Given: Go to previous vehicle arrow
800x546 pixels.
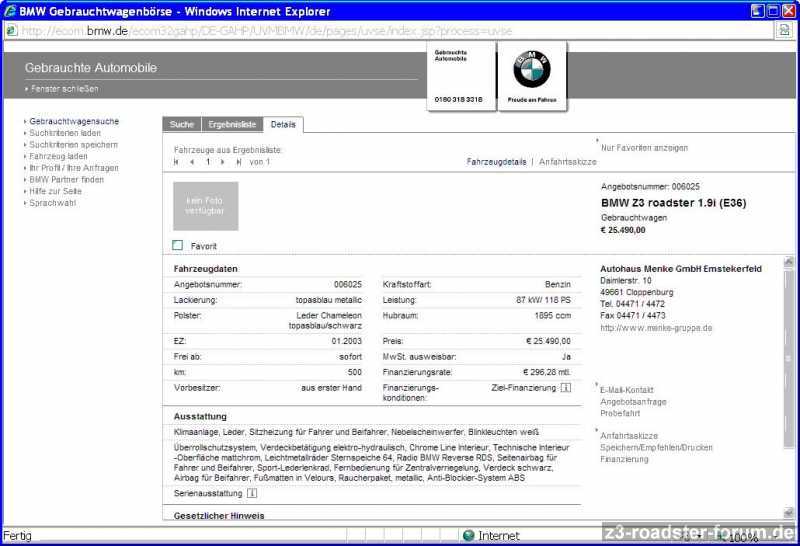Looking at the screenshot, I should click(192, 162).
